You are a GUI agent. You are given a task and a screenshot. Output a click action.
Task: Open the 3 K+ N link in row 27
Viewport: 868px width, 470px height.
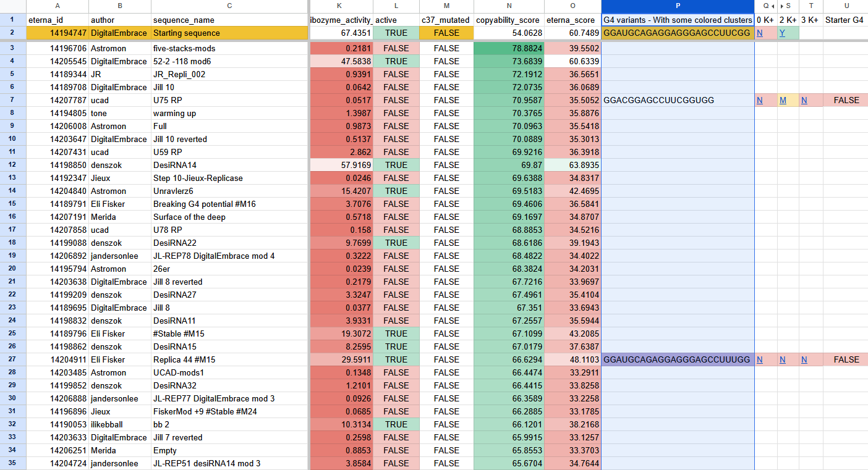point(804,359)
